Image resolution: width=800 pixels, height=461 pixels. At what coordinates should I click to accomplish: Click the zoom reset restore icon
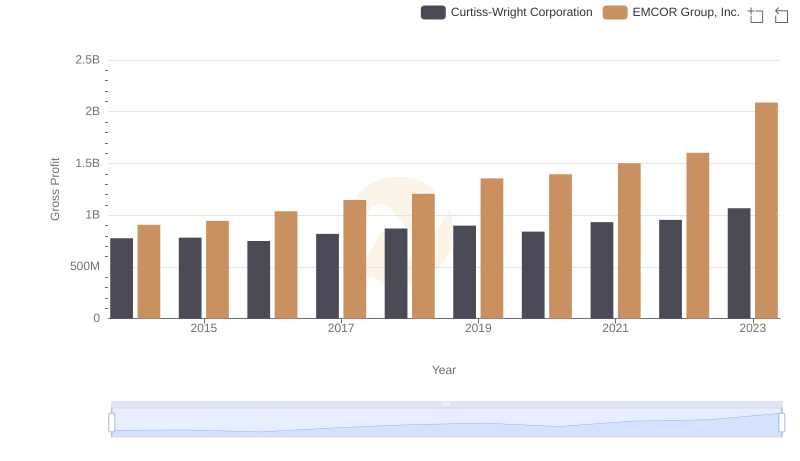coord(781,15)
